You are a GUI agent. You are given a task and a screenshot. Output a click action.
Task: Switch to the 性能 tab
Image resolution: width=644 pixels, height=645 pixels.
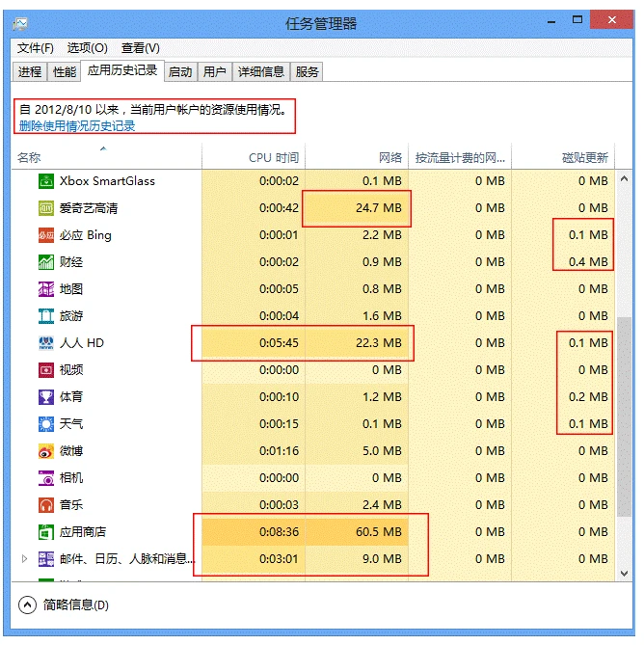click(x=65, y=72)
